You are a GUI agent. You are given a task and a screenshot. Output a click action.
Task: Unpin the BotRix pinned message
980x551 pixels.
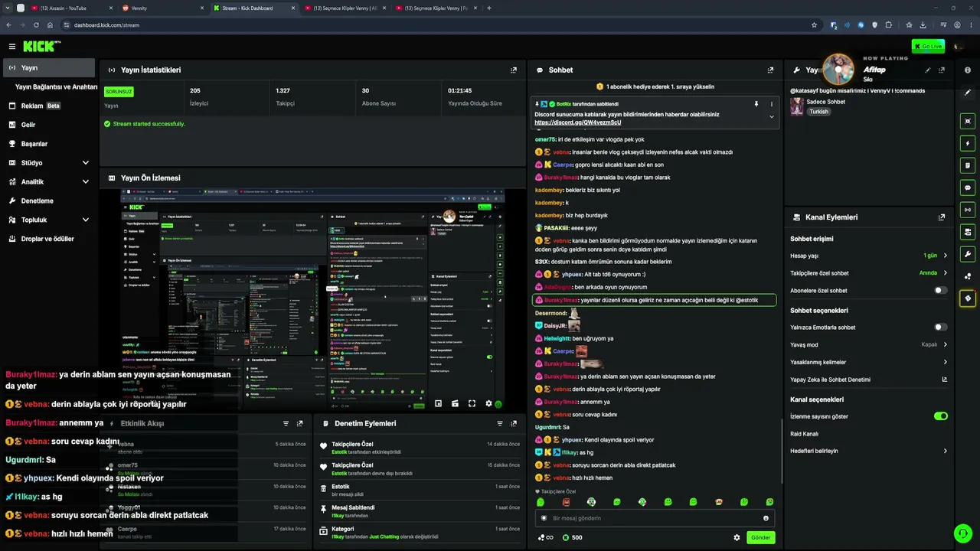point(756,104)
